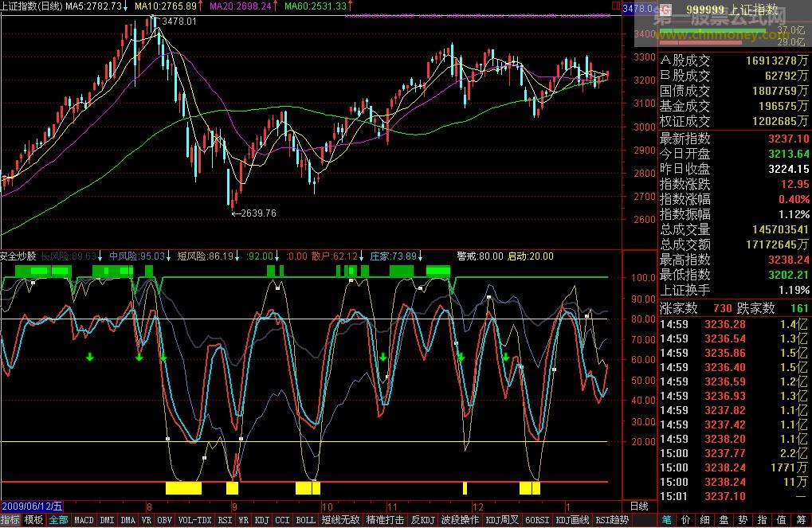Select the KDJ indicator tab
The width and height of the screenshot is (812, 528).
pos(261,520)
